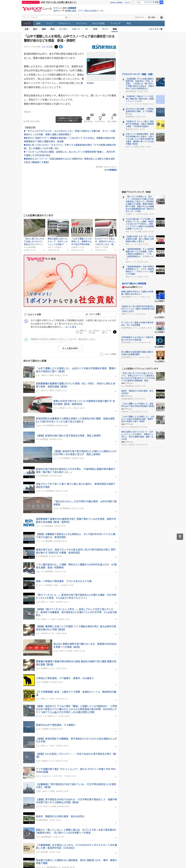The height and width of the screenshot is (868, 186).
Task: Select the スポーツ category
Action: coord(76,29)
